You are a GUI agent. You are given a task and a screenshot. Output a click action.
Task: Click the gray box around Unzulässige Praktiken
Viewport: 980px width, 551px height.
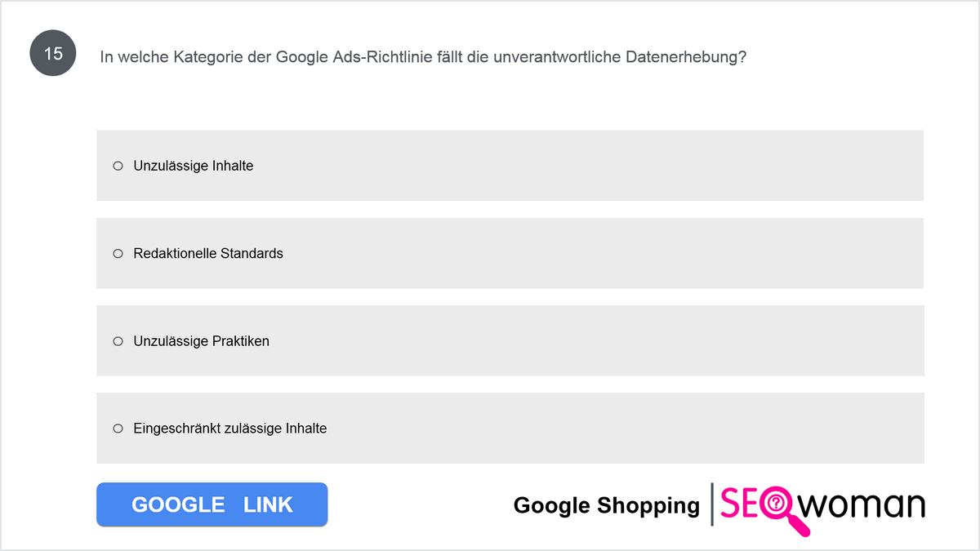(510, 340)
